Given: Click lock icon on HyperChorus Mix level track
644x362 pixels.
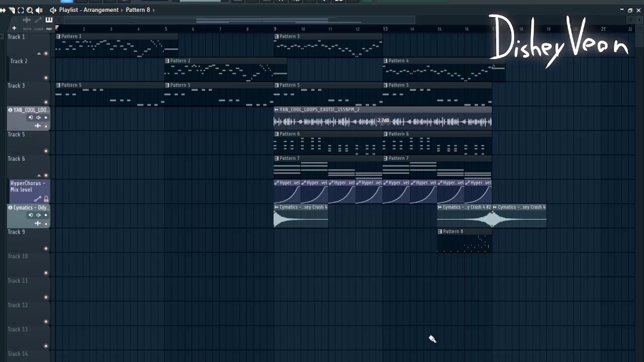Looking at the screenshot, I should tap(46, 199).
